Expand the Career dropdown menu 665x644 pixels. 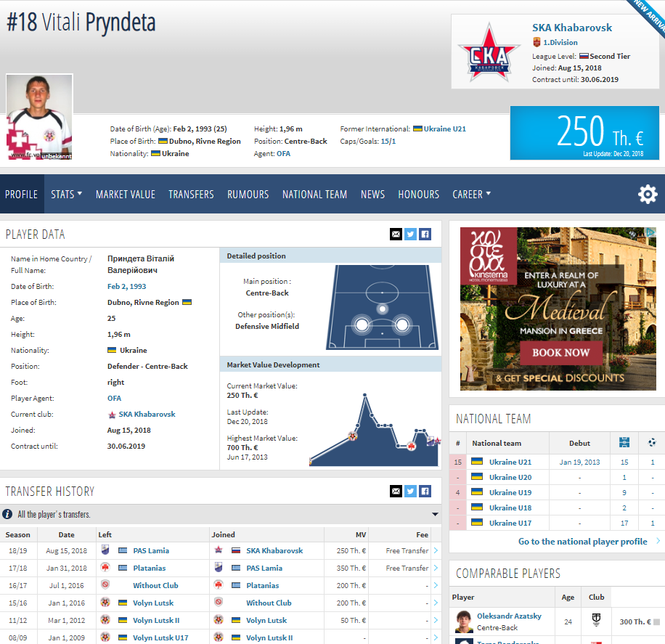click(x=471, y=195)
